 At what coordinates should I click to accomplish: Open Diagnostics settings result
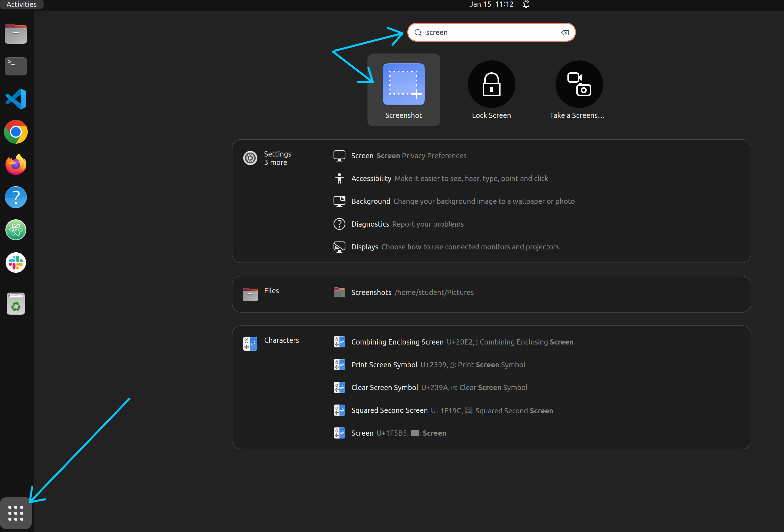(398, 224)
